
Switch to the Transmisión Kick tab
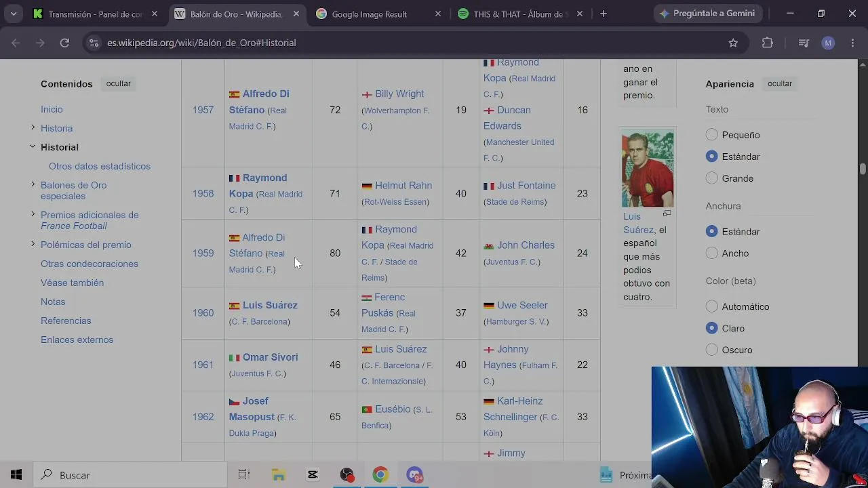click(x=95, y=14)
